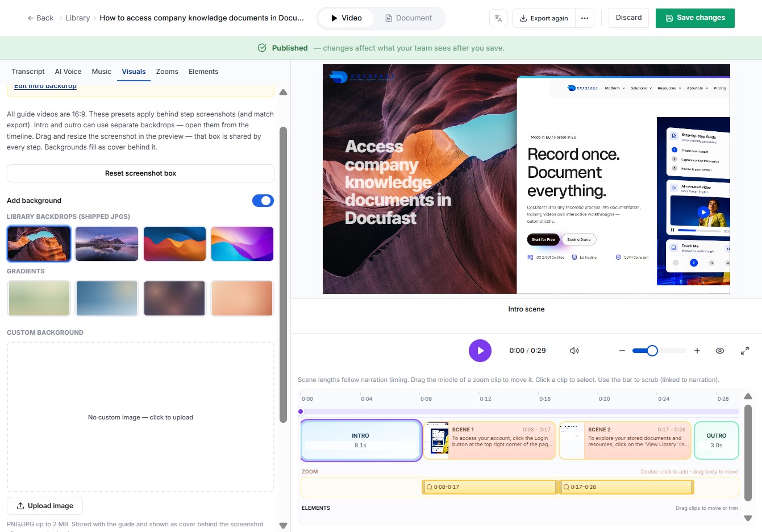Click the timeline zoom slider handle

pos(652,351)
